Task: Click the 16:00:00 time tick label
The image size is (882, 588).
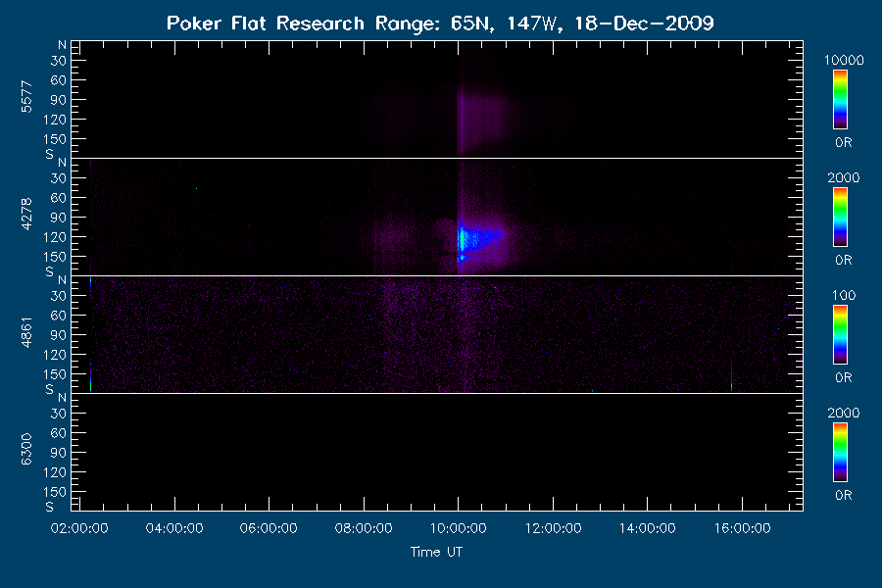Action: (x=743, y=528)
